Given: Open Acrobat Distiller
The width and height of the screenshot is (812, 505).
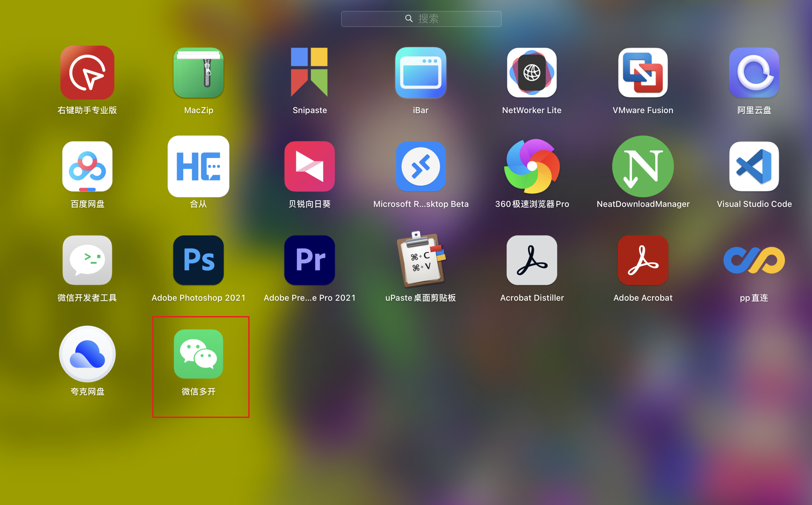Looking at the screenshot, I should pyautogui.click(x=532, y=260).
